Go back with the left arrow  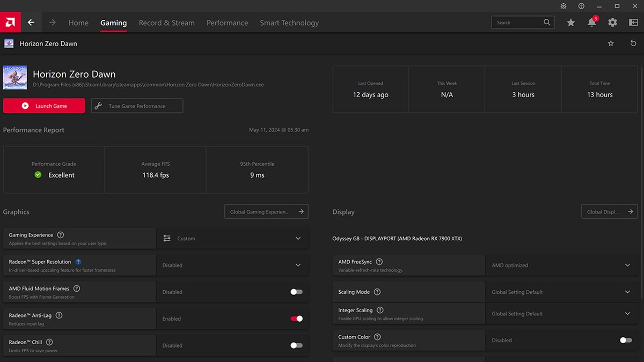click(31, 23)
